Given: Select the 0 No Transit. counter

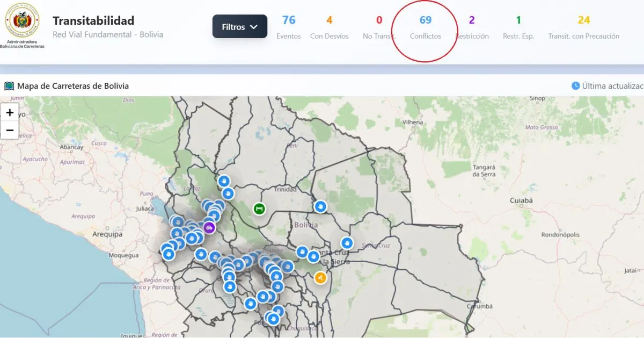Looking at the screenshot, I should 379,27.
